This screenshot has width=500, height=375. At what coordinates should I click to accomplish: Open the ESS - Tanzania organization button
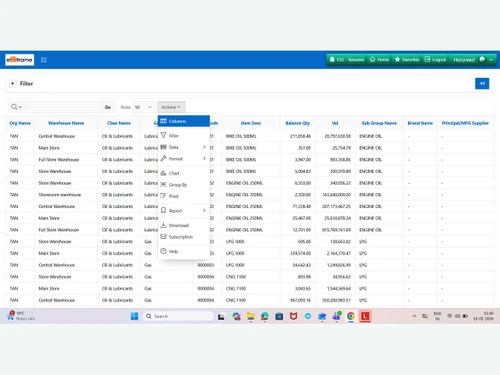point(346,59)
